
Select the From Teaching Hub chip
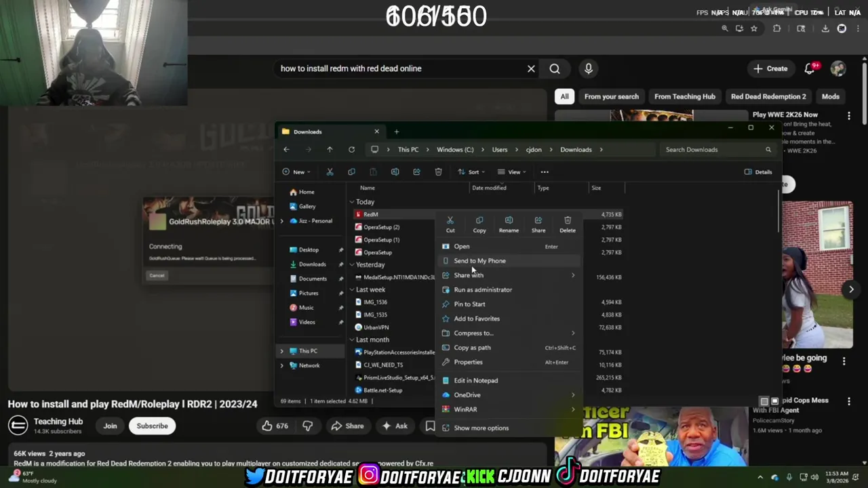tap(685, 96)
